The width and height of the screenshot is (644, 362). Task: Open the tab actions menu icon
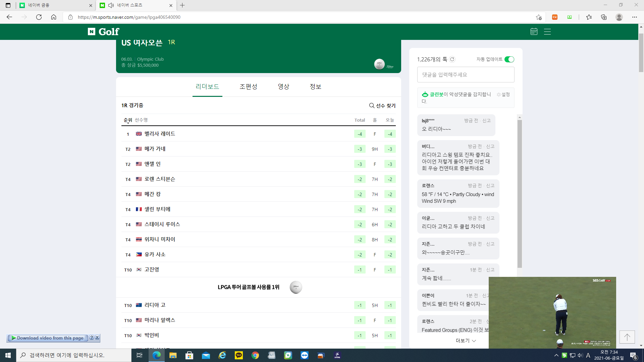point(8,5)
